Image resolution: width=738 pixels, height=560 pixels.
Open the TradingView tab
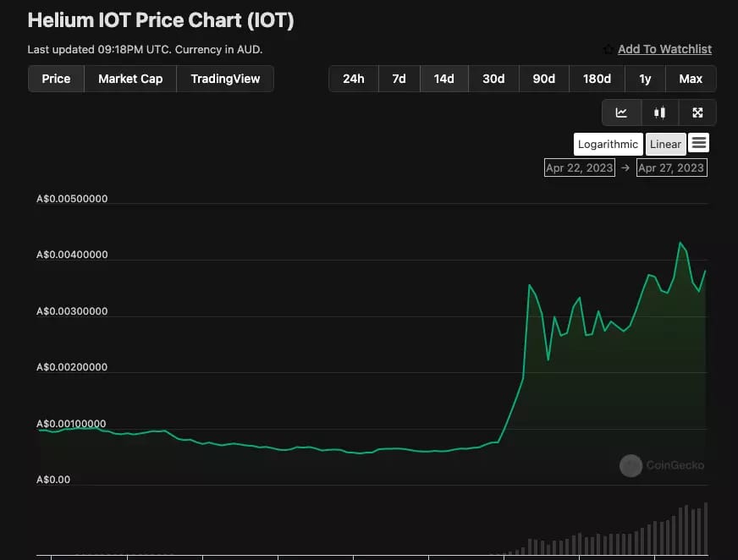coord(225,79)
